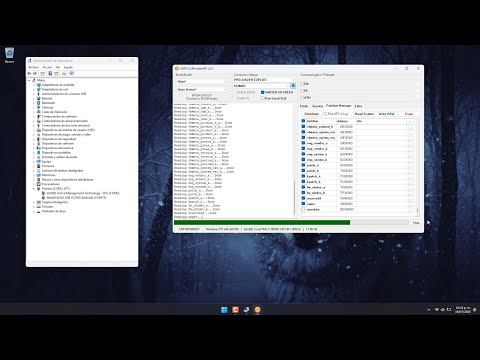
Task: Click the orange UMT app taskbar icon
Action: click(x=257, y=310)
